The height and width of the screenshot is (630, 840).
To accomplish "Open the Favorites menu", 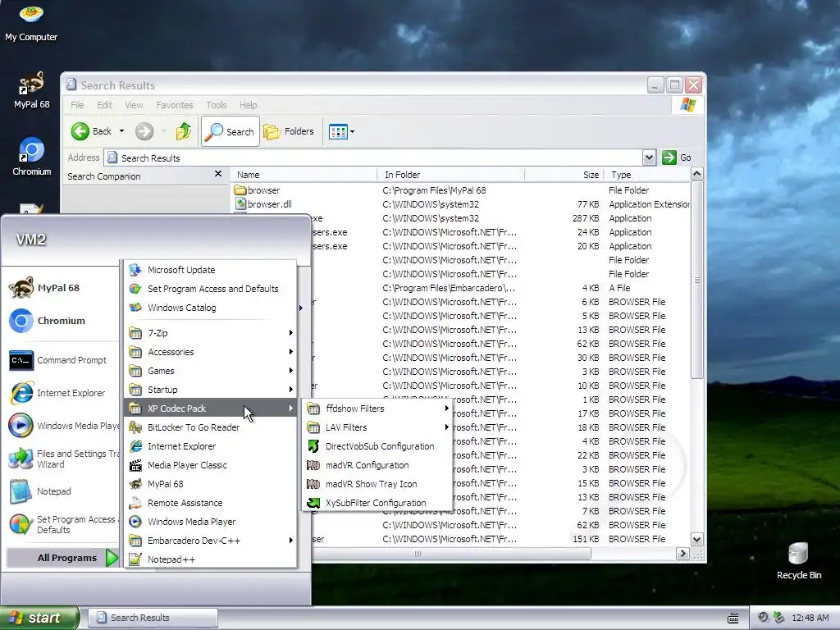I will [174, 105].
